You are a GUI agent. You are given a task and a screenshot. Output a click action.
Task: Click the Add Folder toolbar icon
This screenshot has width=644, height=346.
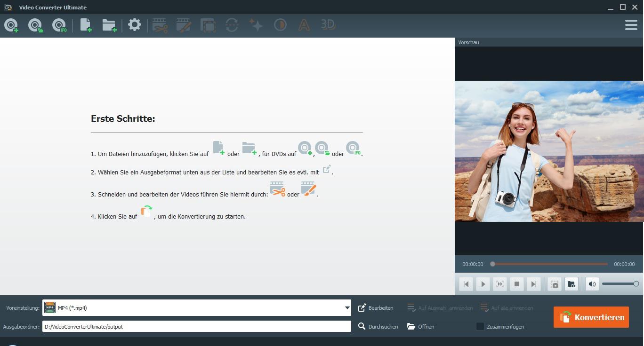click(x=109, y=25)
